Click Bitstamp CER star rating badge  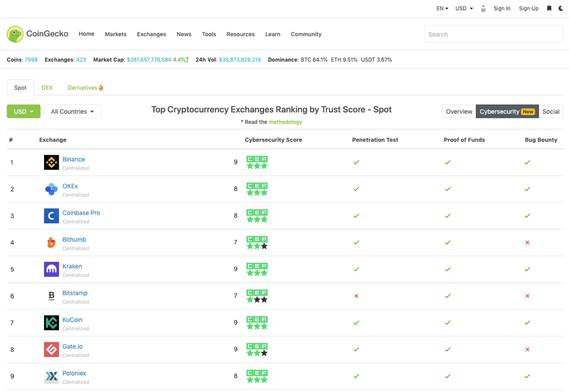point(257,296)
